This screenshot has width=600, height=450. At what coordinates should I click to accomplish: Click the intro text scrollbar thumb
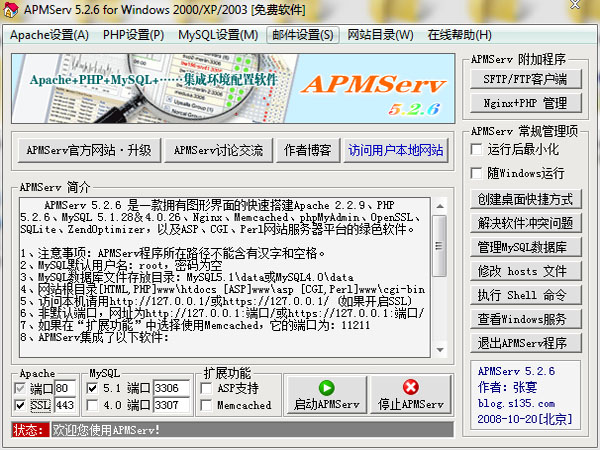click(440, 246)
